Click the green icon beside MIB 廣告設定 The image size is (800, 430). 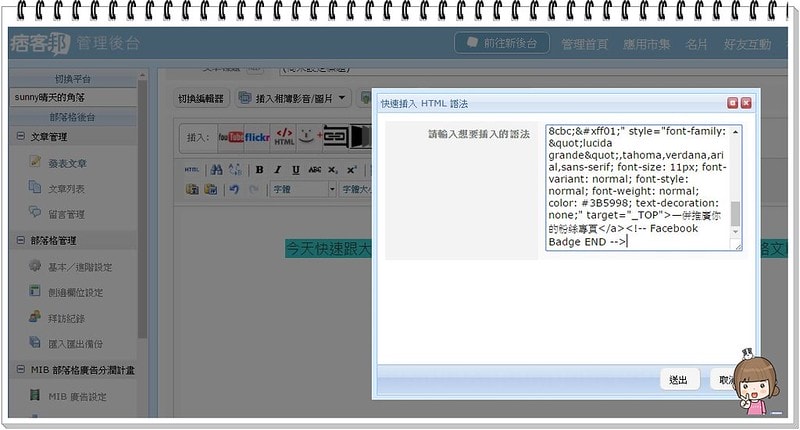(x=35, y=395)
